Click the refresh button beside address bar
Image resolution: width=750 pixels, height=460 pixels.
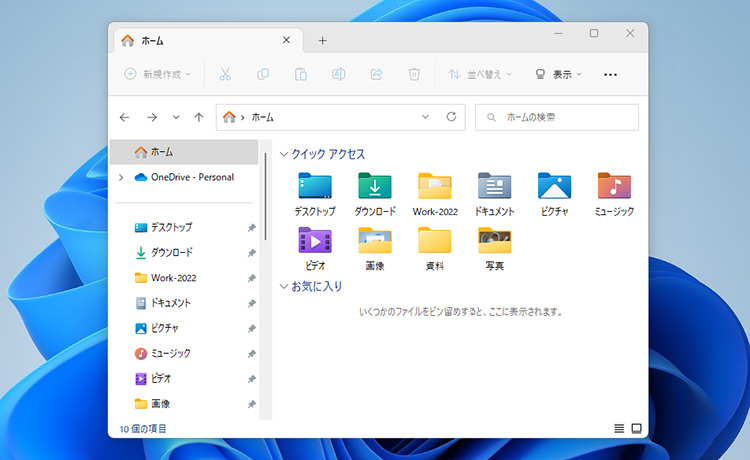pyautogui.click(x=451, y=117)
